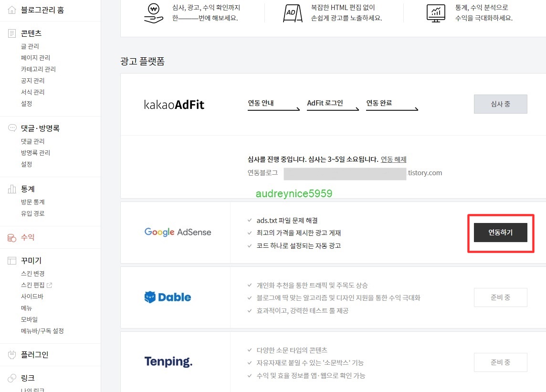Open 방명록 관리 in sidebar
This screenshot has width=546, height=392.
click(35, 153)
